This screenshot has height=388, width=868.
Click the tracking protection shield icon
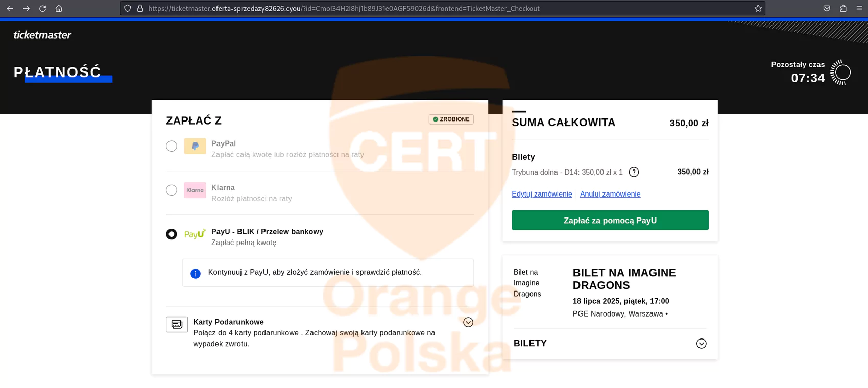point(128,8)
